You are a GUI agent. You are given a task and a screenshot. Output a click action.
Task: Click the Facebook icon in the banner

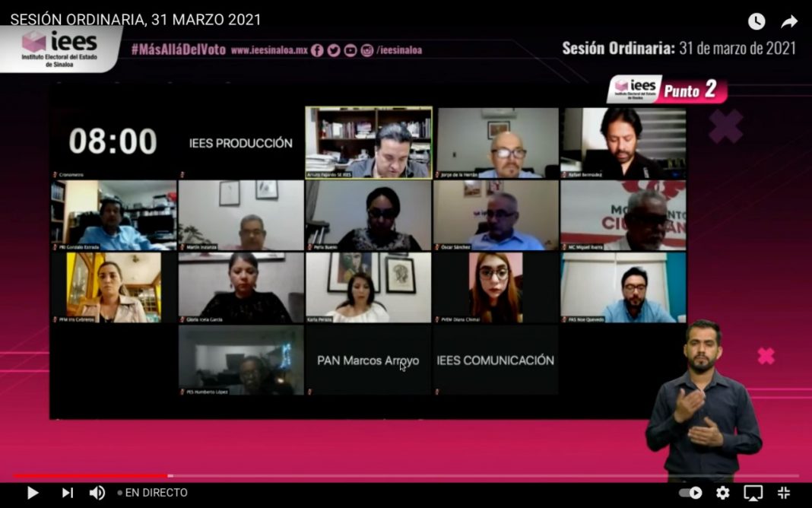(317, 50)
